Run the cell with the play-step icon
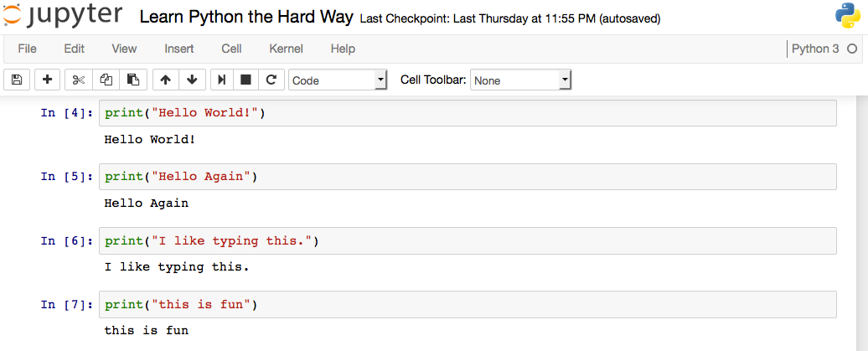This screenshot has width=868, height=351. (x=222, y=80)
